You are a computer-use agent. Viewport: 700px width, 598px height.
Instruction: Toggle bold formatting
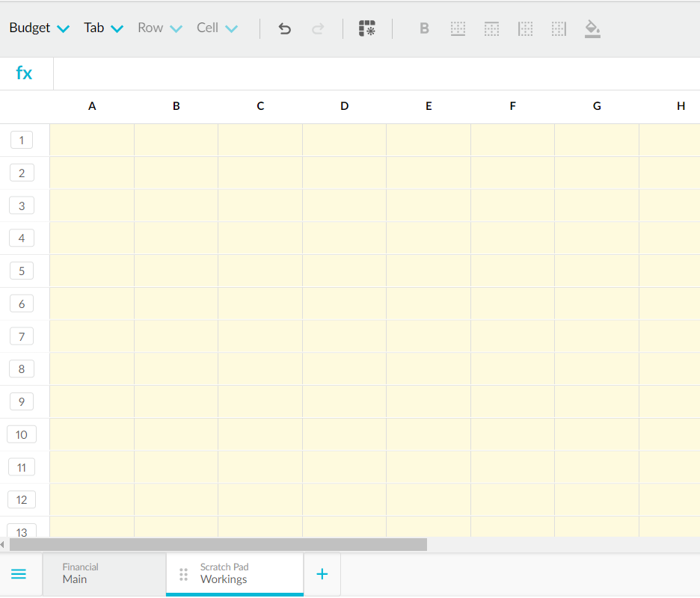[x=424, y=29]
